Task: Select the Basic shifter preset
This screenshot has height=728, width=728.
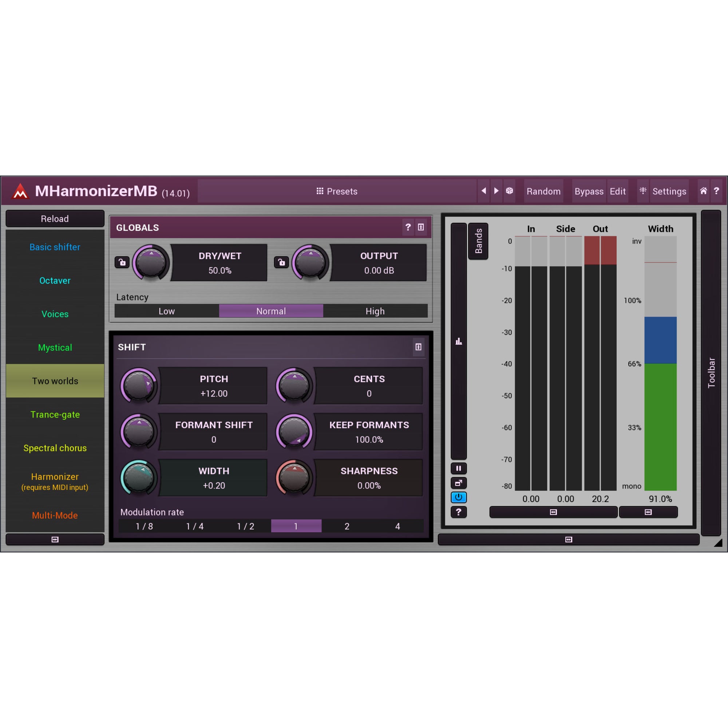Action: click(55, 247)
